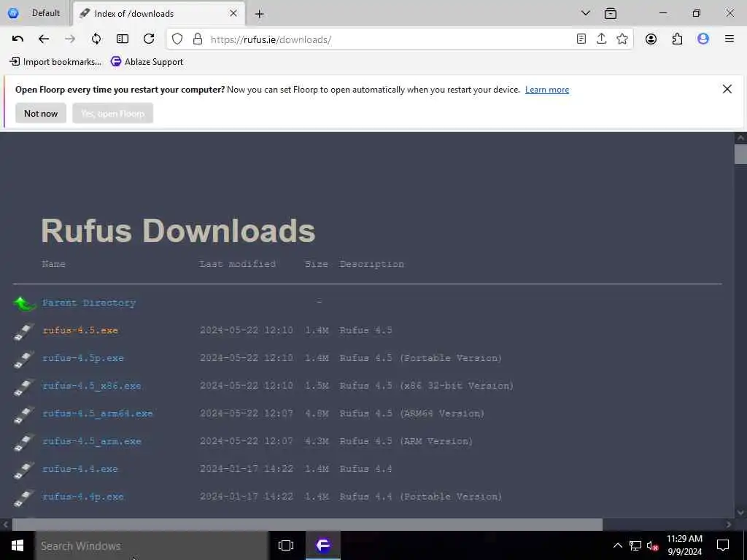The width and height of the screenshot is (747, 560).
Task: Click the USB icon beside rufus-4.4.exe
Action: pyautogui.click(x=24, y=470)
